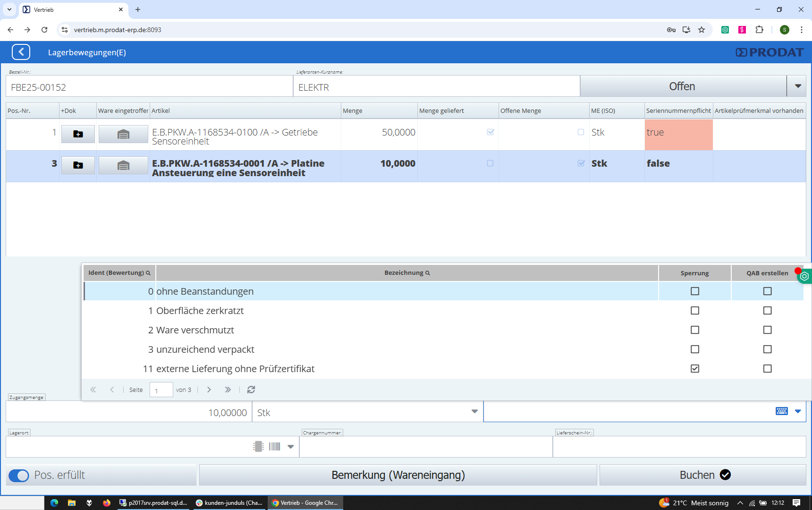
Task: Toggle the Pos. erfüllt switch
Action: [x=19, y=476]
